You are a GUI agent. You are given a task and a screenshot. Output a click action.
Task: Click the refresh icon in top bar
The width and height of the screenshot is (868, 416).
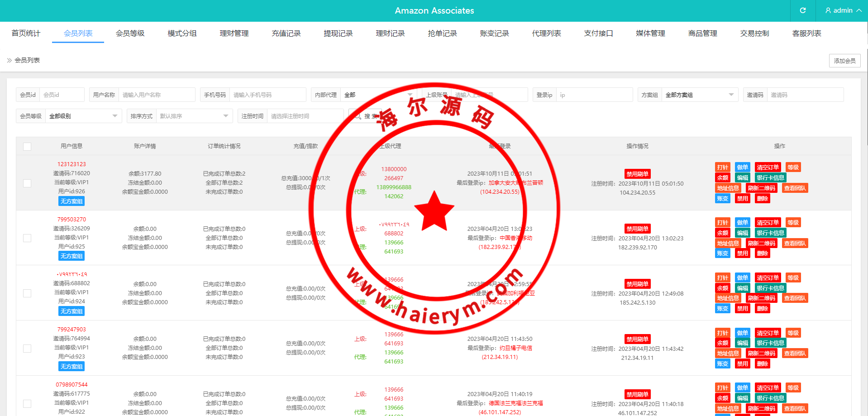tap(802, 10)
